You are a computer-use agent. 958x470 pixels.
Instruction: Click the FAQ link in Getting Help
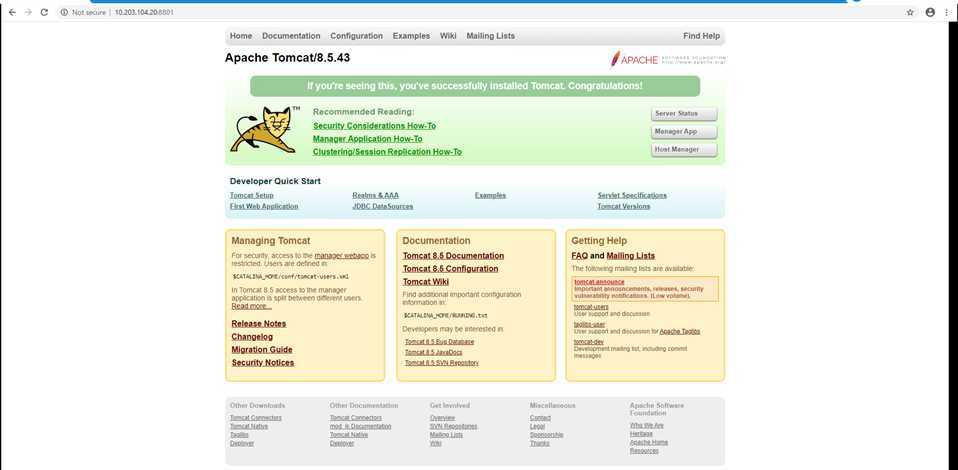pyautogui.click(x=579, y=256)
